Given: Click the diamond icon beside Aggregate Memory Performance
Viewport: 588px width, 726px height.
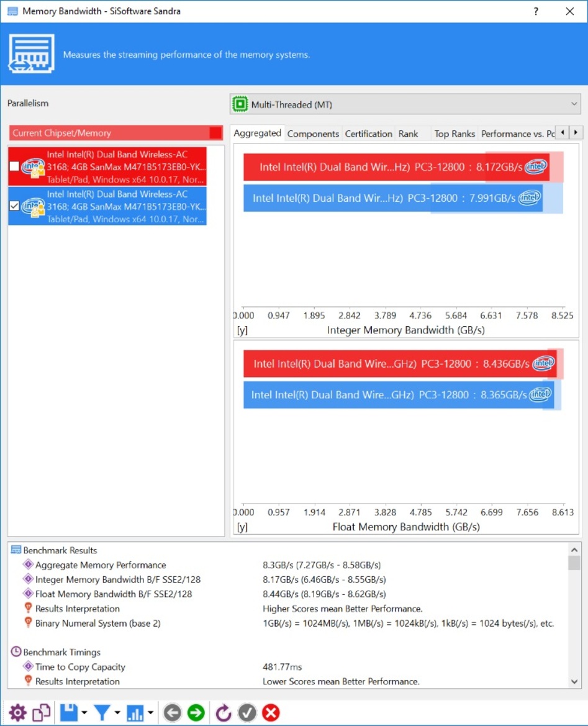Looking at the screenshot, I should [28, 565].
